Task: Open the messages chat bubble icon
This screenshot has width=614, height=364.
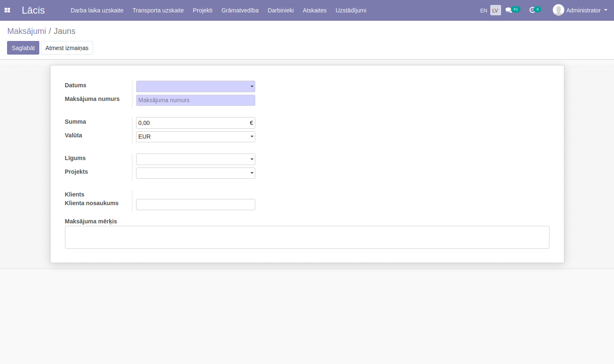Action: point(508,10)
